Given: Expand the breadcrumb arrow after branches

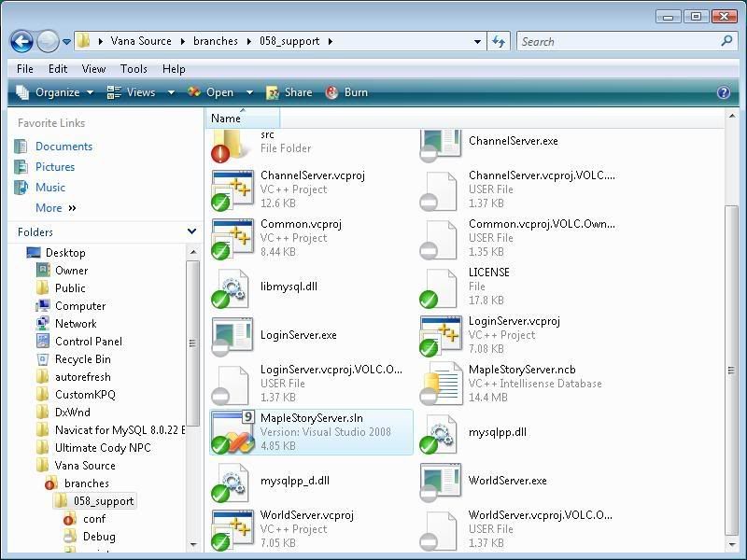Looking at the screenshot, I should (x=248, y=41).
